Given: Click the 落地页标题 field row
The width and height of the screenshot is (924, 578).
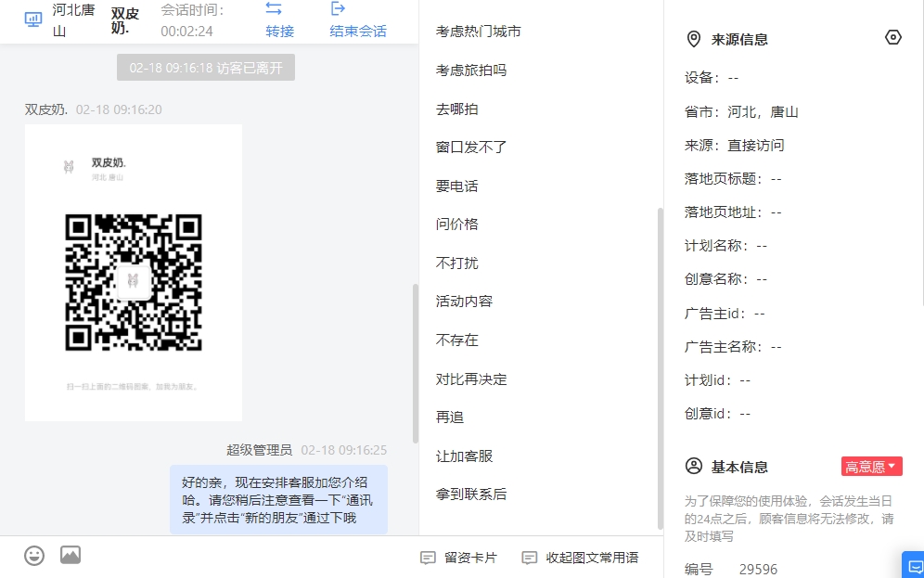Looking at the screenshot, I should point(733,178).
